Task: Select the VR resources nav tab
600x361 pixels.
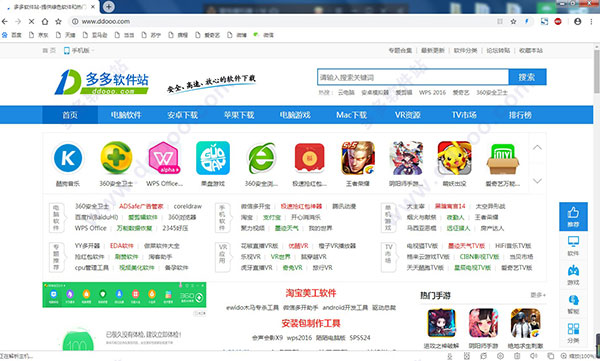Action: 408,115
